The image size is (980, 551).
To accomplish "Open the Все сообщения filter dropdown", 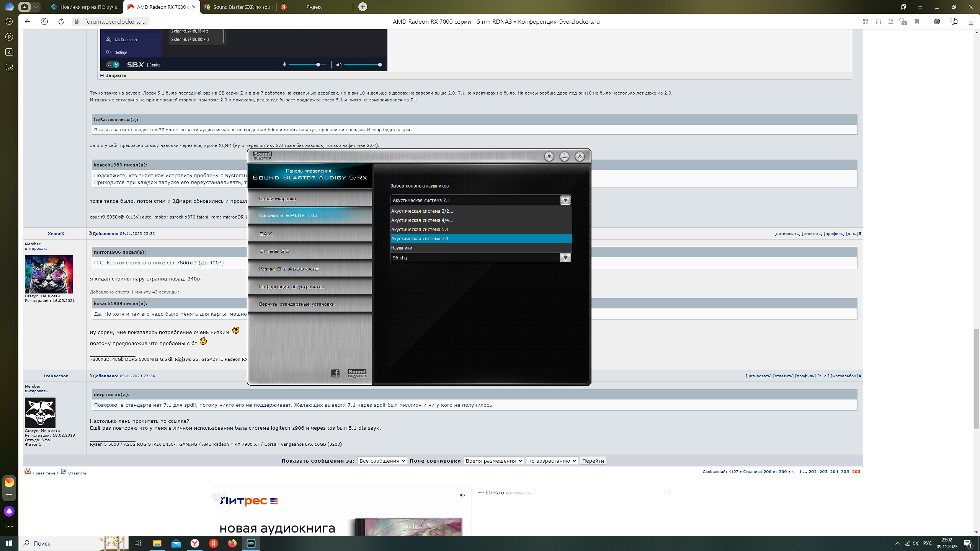I will 382,461.
